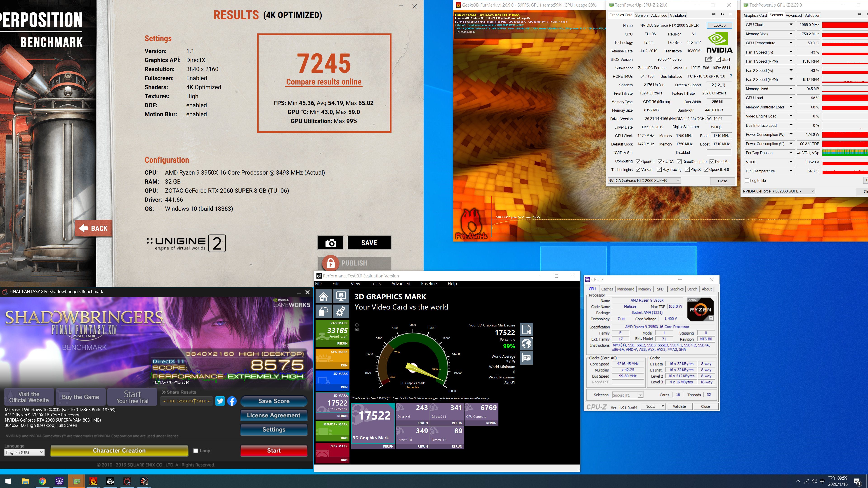Click the red Start button in FFXIV benchmark
This screenshot has height=488, width=868.
[x=274, y=451]
